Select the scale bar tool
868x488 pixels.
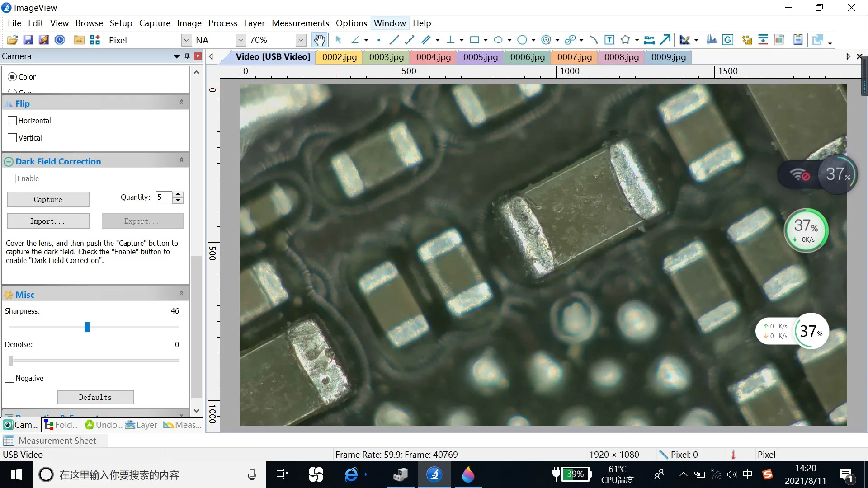coord(649,40)
